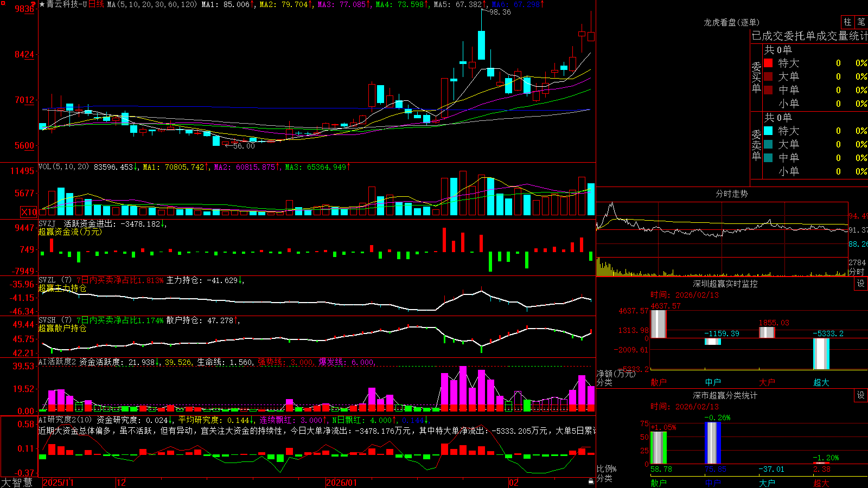
Task: Click the -1159.39 中户 net amount bar
Action: pos(713,342)
